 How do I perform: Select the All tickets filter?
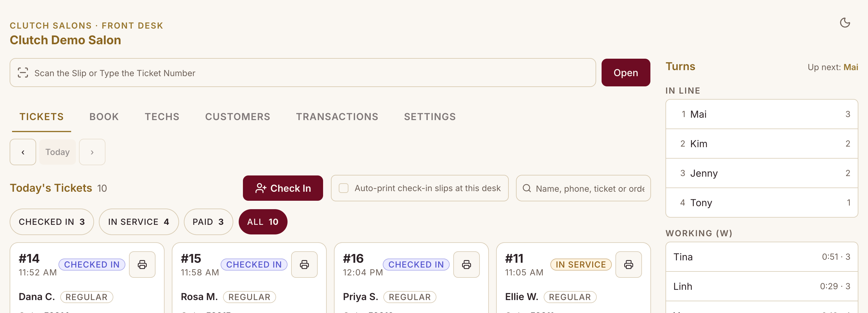click(x=263, y=222)
